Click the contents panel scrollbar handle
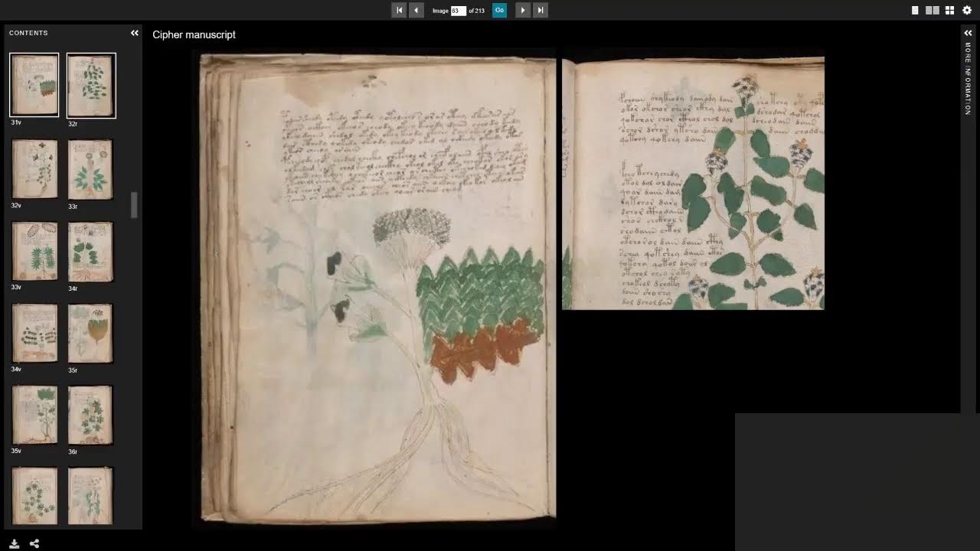 [136, 205]
